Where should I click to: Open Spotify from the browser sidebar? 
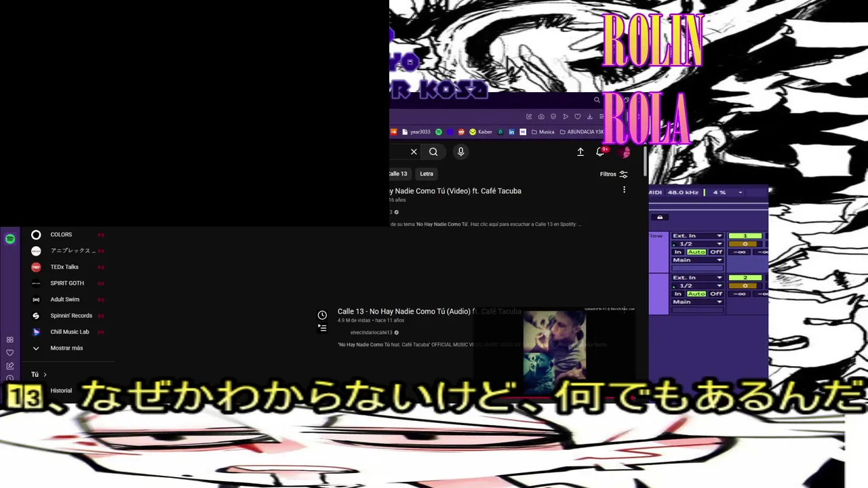10,239
